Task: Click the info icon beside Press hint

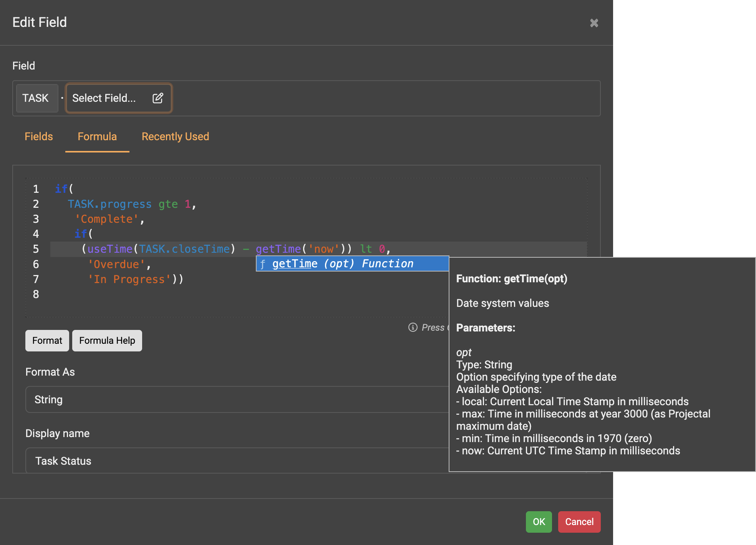Action: point(413,327)
